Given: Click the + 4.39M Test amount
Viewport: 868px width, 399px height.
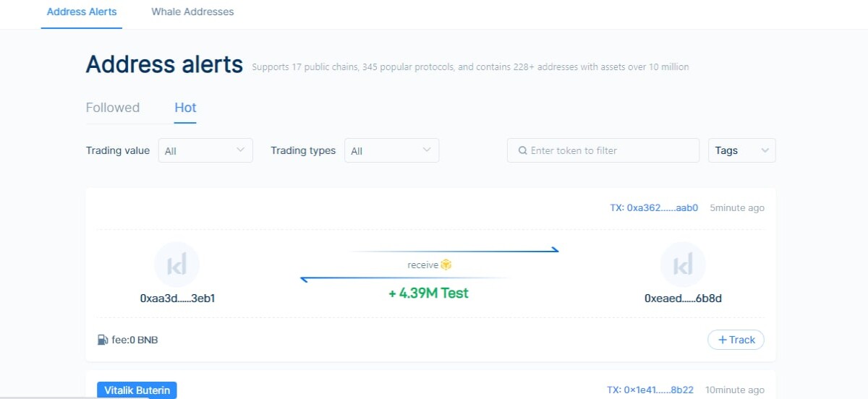Looking at the screenshot, I should 428,293.
